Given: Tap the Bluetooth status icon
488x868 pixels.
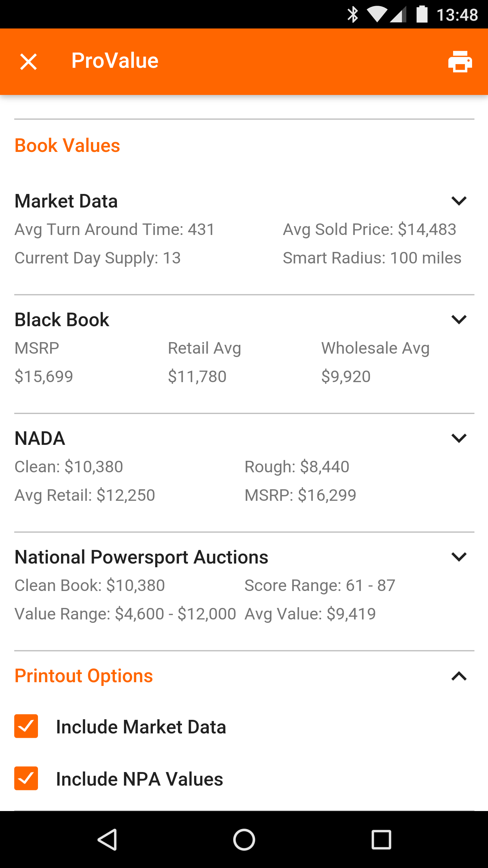Looking at the screenshot, I should pyautogui.click(x=353, y=15).
